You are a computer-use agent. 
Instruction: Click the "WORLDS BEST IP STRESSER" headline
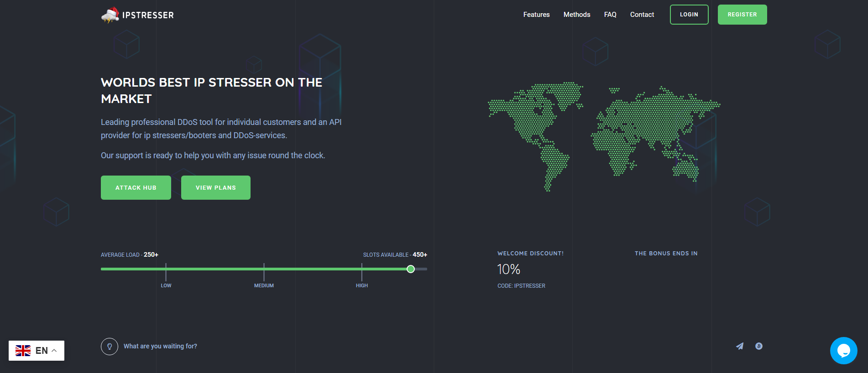point(212,90)
